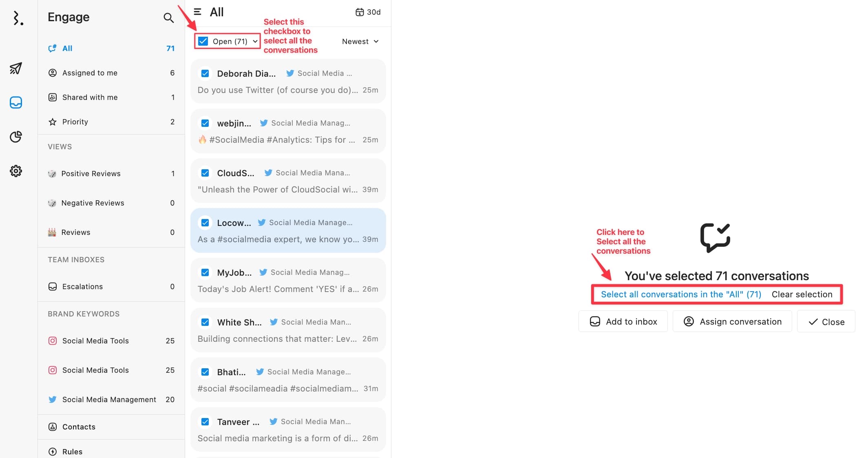Click Select all conversations in the All link
The image size is (868, 458).
click(x=681, y=294)
